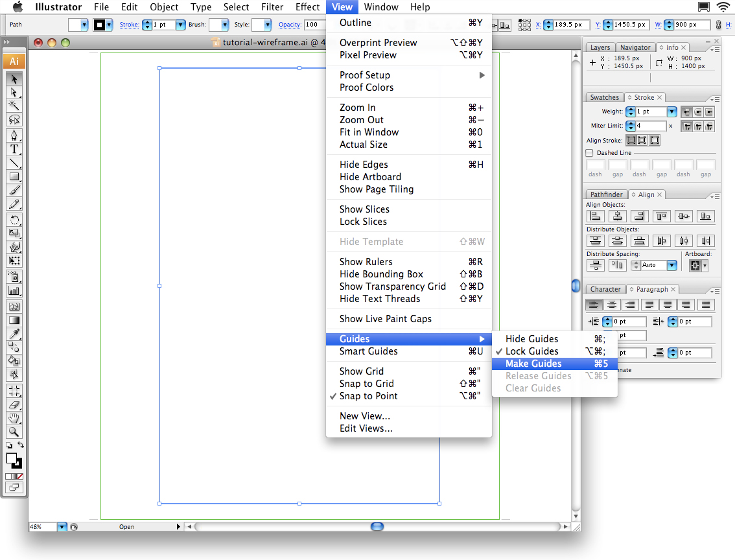Viewport: 735px width, 560px height.
Task: Open zoom level dropdown at 48%
Action: [62, 527]
